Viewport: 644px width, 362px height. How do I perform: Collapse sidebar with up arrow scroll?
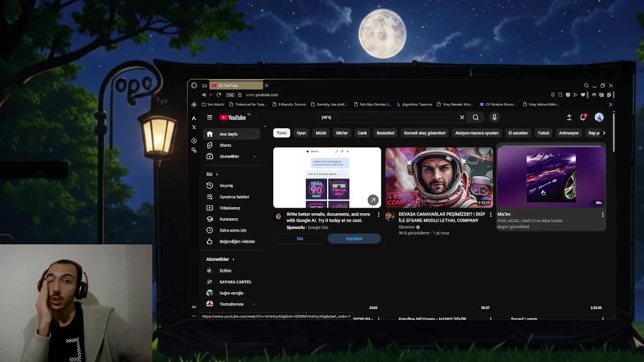(x=265, y=126)
